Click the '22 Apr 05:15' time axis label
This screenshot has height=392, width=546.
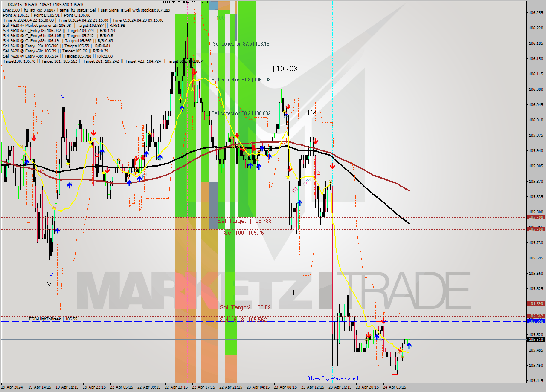[x=122, y=387]
